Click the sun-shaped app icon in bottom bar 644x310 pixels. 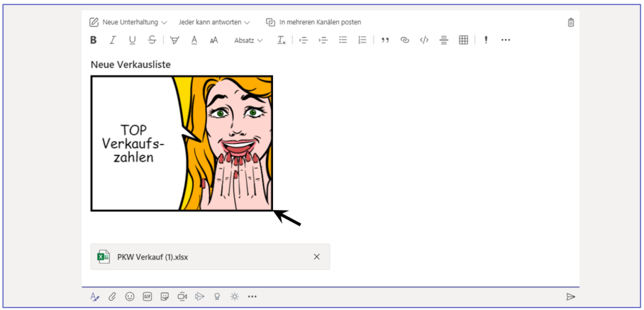[235, 296]
